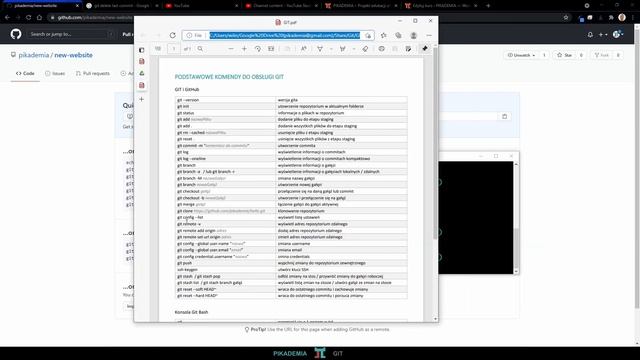Click the 'git push' row in PDF table
The height and width of the screenshot is (360, 640).
291,263
